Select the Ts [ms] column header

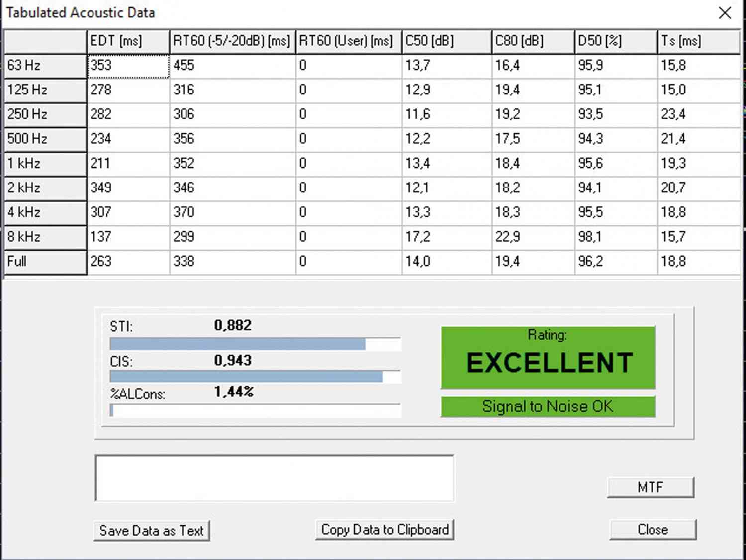[699, 41]
